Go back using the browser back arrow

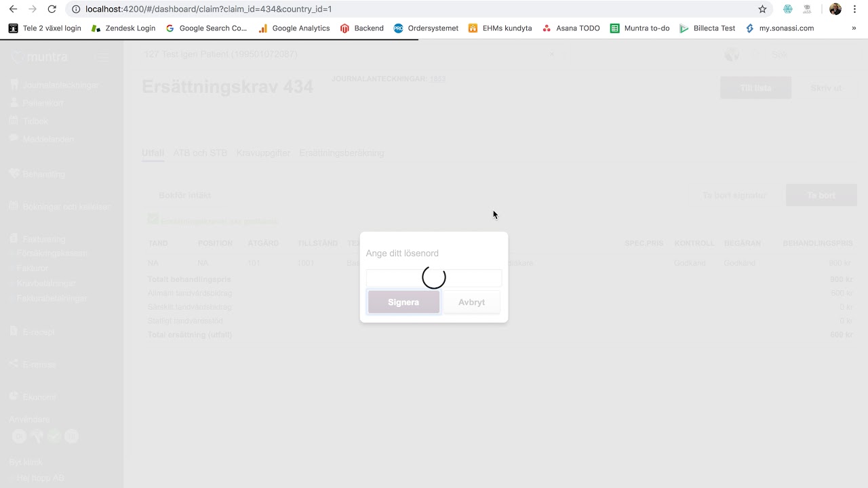pos(13,9)
